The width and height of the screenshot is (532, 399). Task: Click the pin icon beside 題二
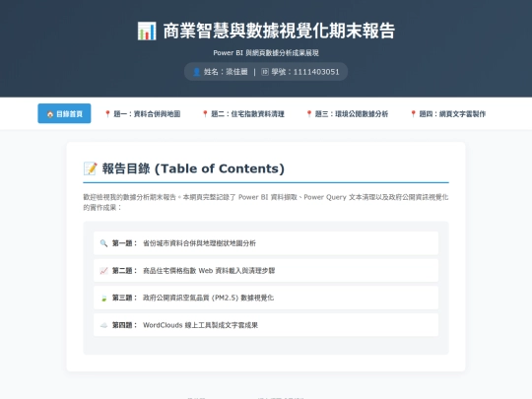205,114
